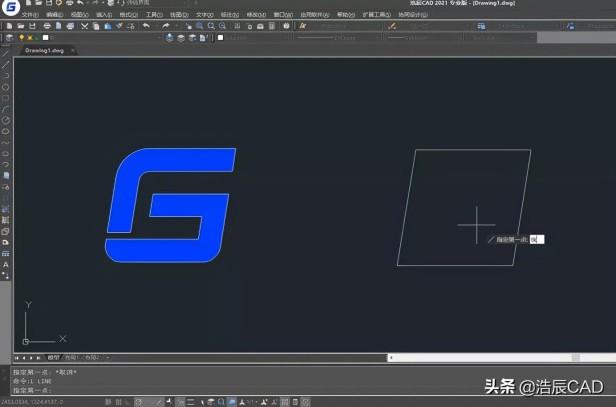Screen dimensions: 616x407
Task: Open the 文件 (File) menu
Action: tap(30, 15)
